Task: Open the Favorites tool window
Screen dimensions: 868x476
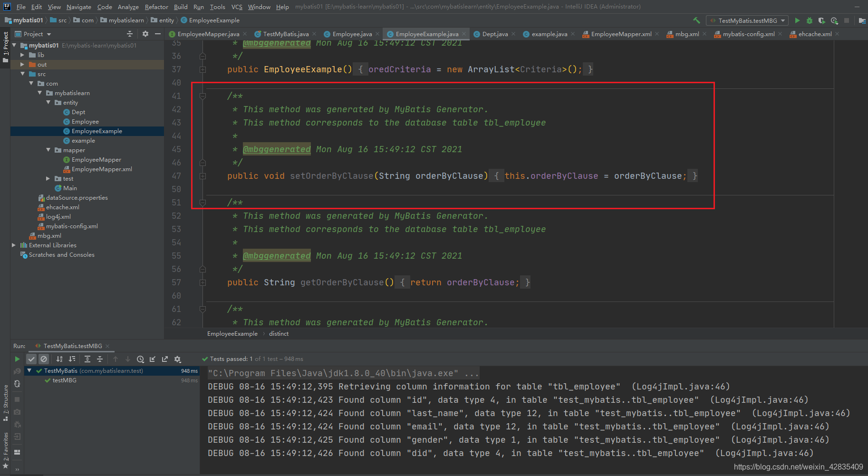Action: [x=6, y=450]
